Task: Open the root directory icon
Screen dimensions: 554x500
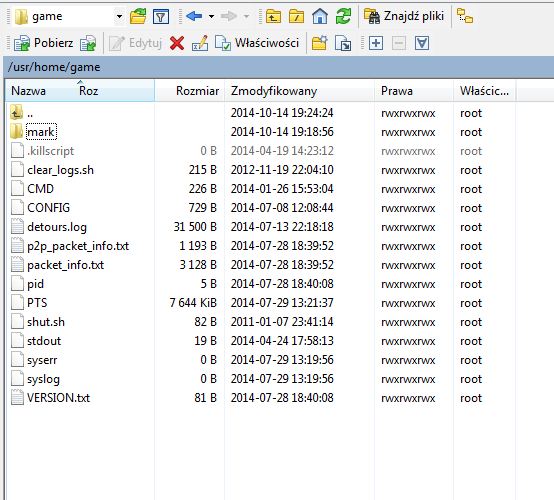Action: pyautogui.click(x=296, y=16)
